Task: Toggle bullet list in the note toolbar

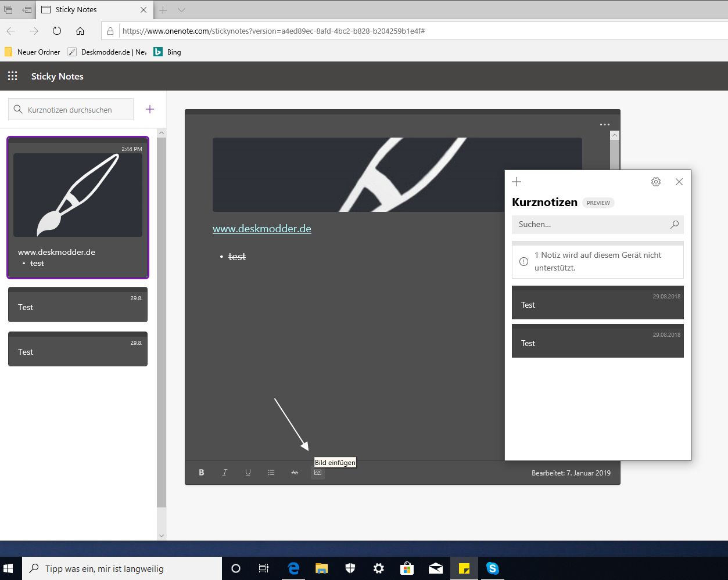Action: (x=271, y=473)
